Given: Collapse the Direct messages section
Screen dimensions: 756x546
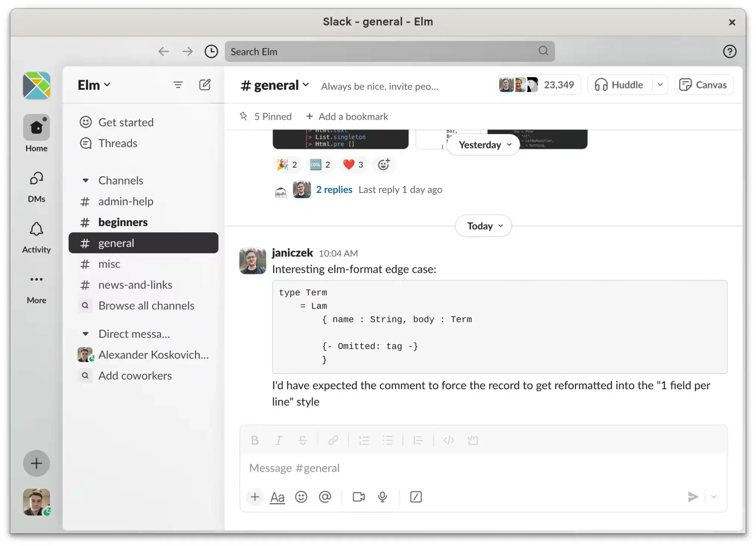Looking at the screenshot, I should (x=86, y=334).
